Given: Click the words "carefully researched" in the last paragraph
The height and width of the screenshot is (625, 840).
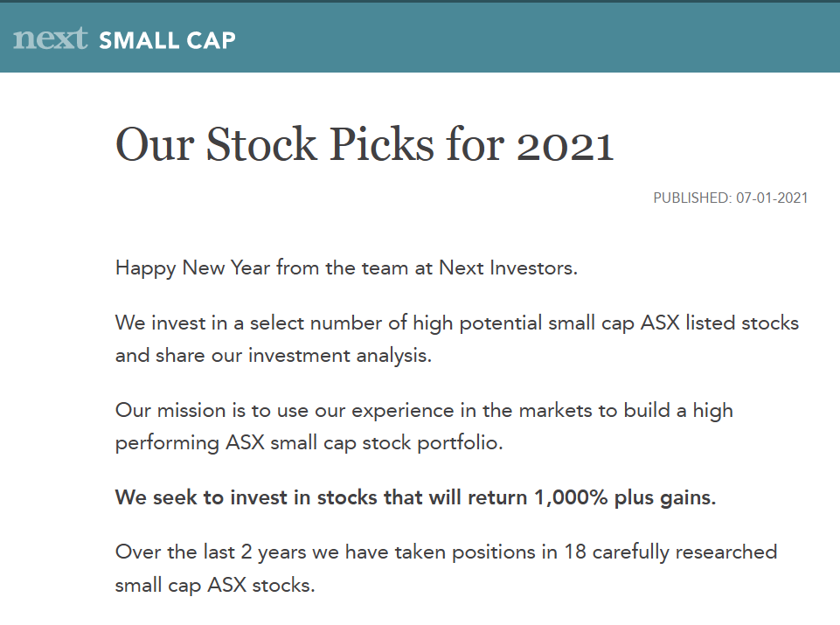Looking at the screenshot, I should tap(684, 552).
